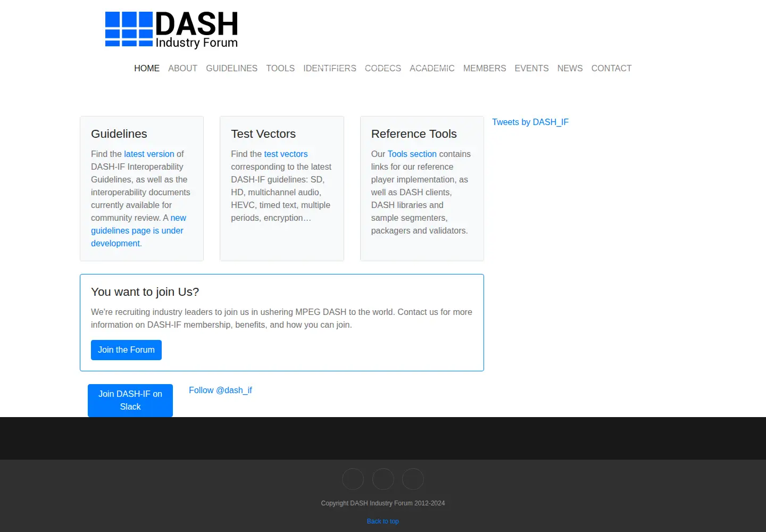Click 'Join DASH-IF on Slack' button

[x=130, y=400]
